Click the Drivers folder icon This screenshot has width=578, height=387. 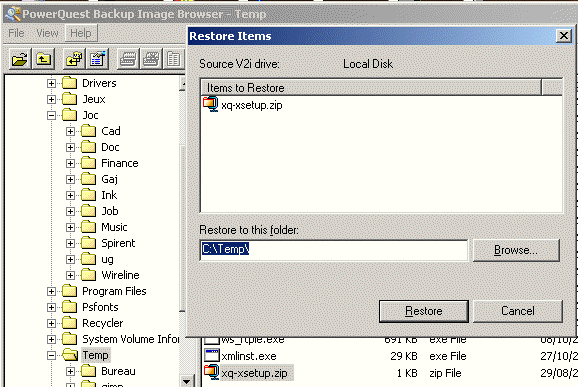(70, 83)
